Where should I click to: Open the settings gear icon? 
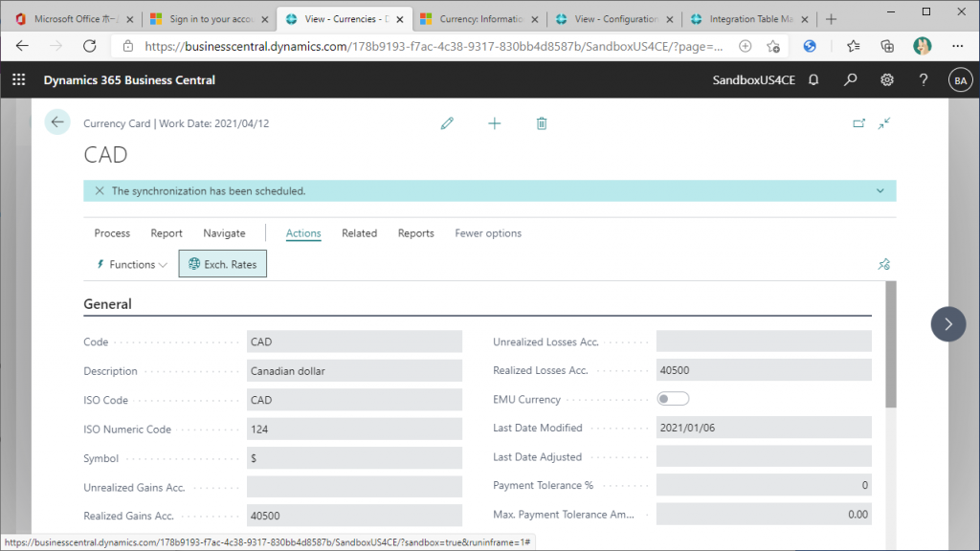[x=887, y=80]
